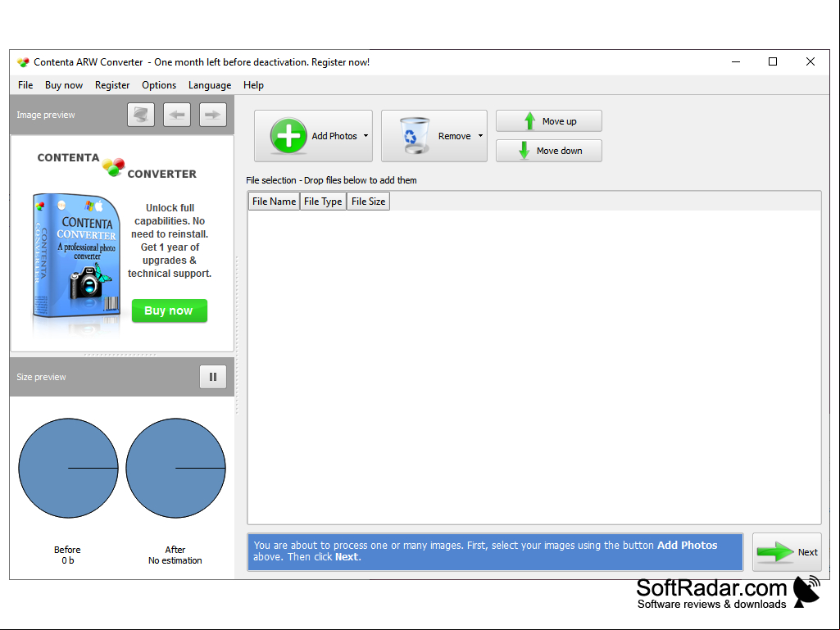Click 'File selection - Drop files below' label

point(331,180)
